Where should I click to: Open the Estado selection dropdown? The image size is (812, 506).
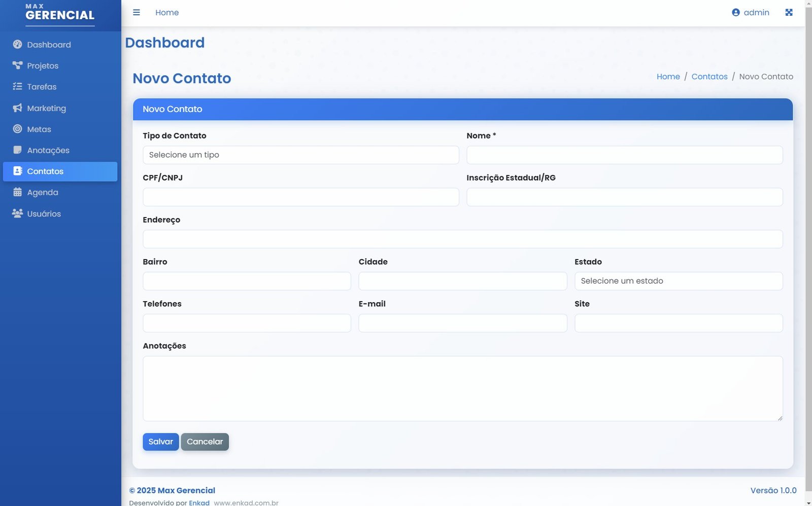click(678, 281)
